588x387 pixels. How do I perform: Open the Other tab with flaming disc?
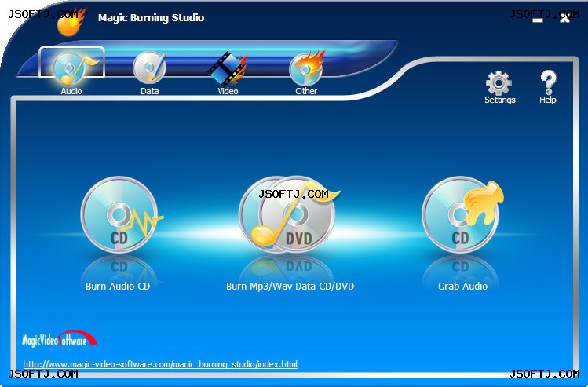point(306,72)
